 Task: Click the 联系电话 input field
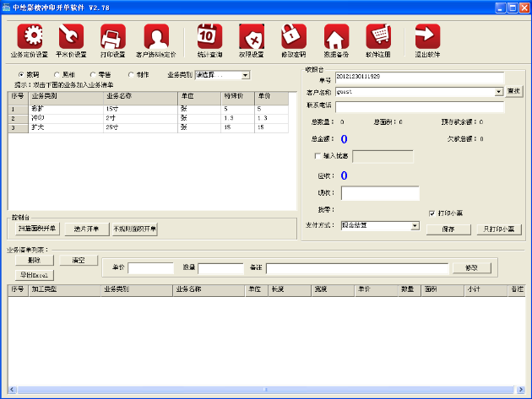coord(419,106)
